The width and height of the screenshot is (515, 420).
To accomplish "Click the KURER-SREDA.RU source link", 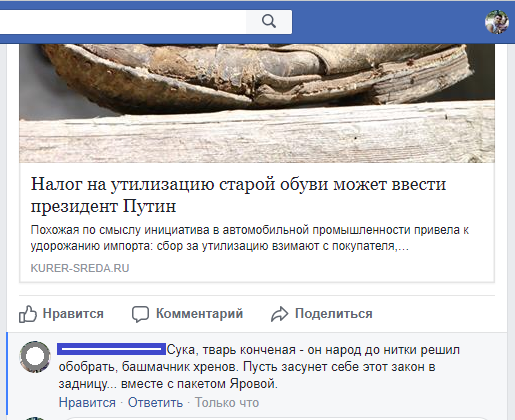I will [x=80, y=268].
